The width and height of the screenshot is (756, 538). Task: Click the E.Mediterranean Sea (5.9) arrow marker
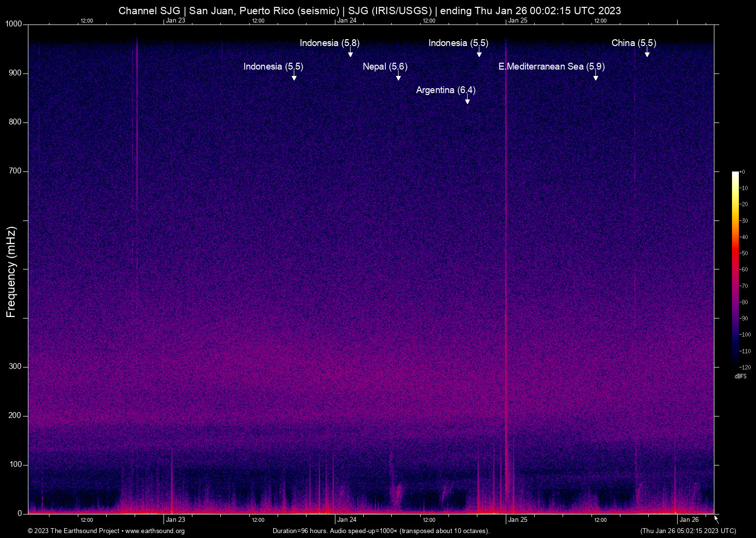tap(596, 77)
